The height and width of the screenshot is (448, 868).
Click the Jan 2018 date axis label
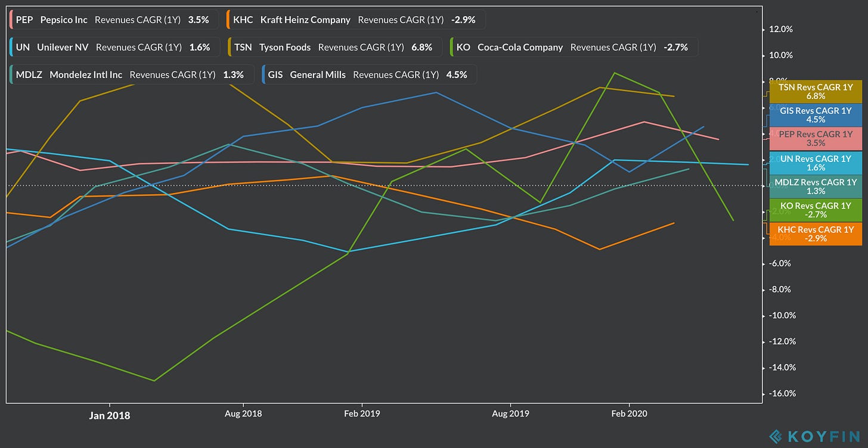coord(110,415)
